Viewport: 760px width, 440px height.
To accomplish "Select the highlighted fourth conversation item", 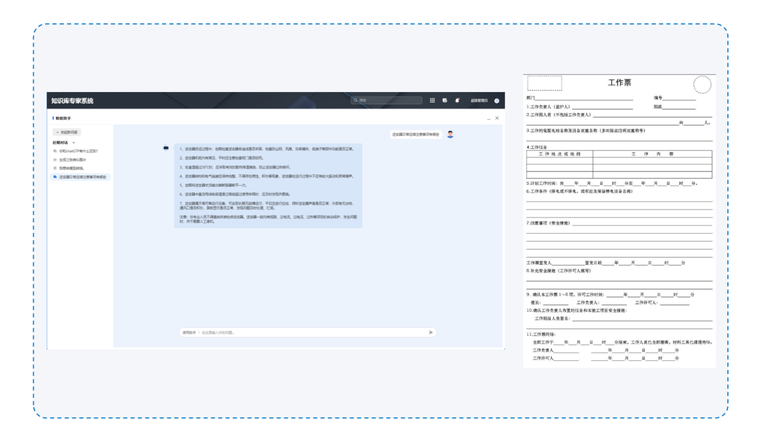I will [82, 176].
